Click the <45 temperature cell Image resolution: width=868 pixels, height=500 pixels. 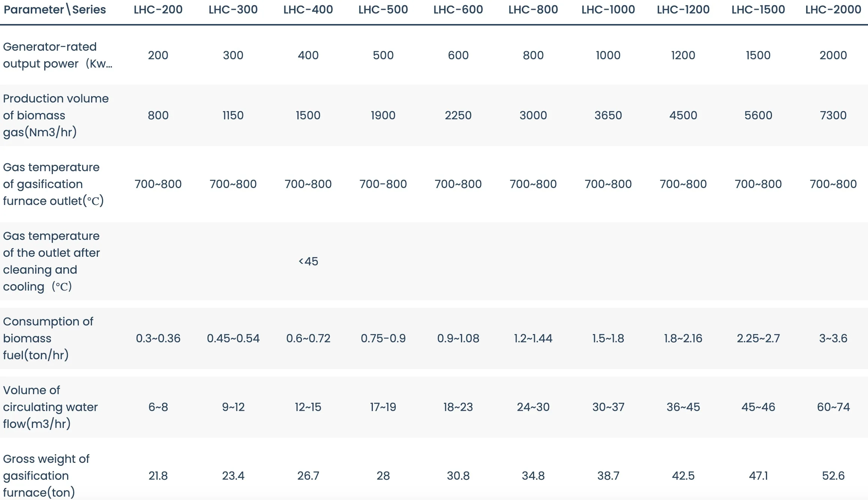308,261
